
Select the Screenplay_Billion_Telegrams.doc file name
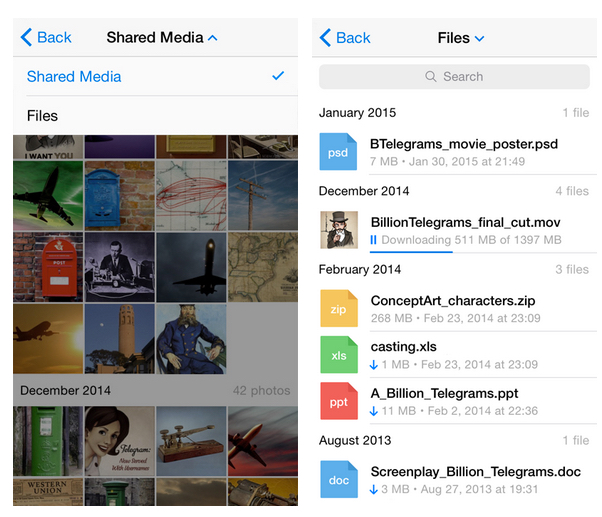tap(476, 471)
